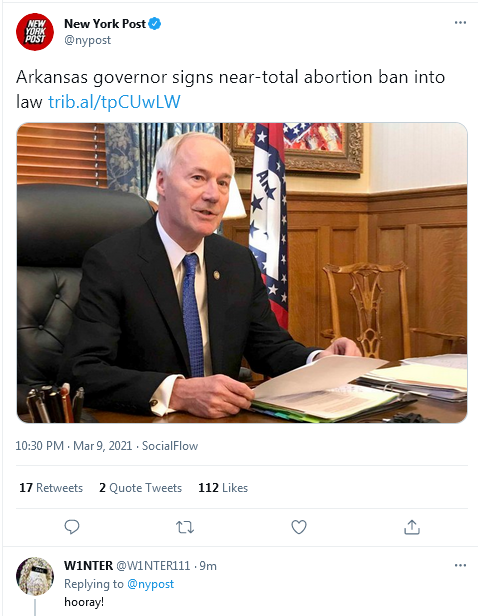Click the @nypost handle under the name
The height and width of the screenshot is (616, 478).
pyautogui.click(x=88, y=40)
